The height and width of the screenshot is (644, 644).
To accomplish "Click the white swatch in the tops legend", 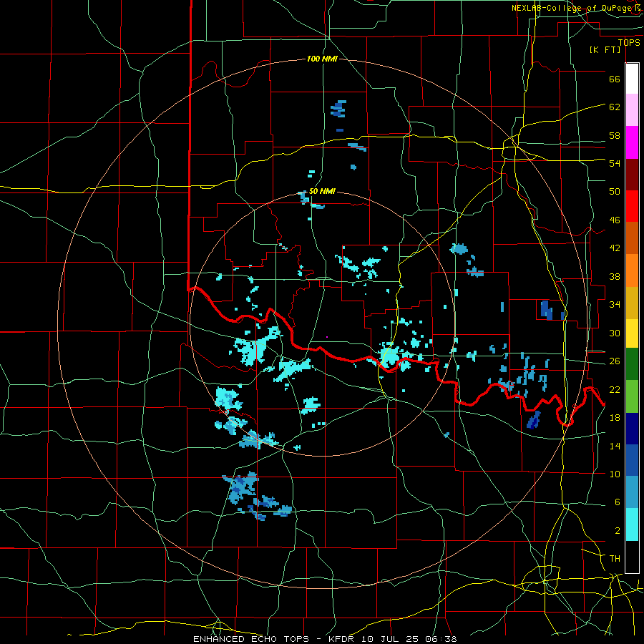I will [632, 79].
